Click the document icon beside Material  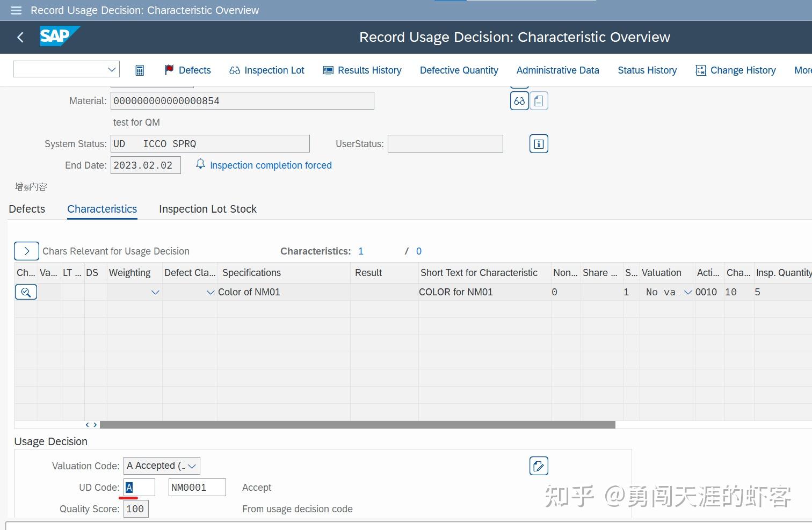click(539, 101)
